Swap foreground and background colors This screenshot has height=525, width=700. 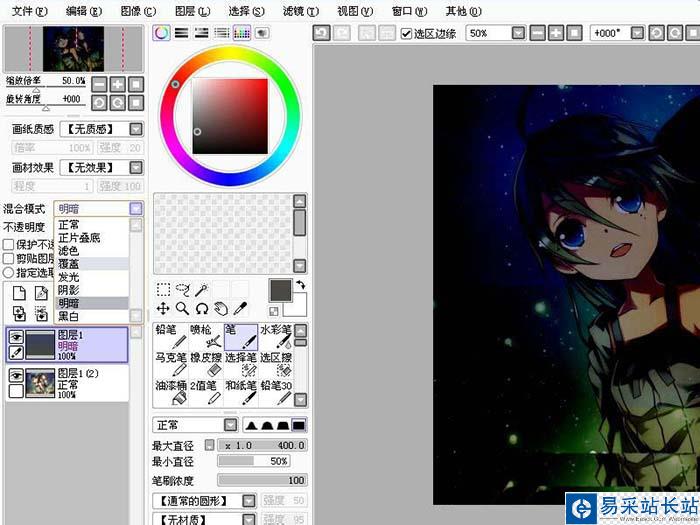[x=301, y=284]
